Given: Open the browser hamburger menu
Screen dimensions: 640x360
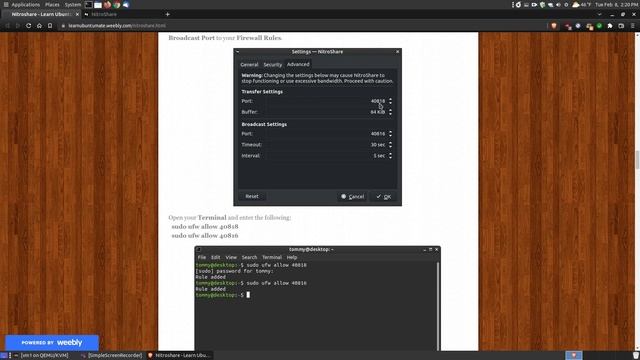Looking at the screenshot, I should [633, 26].
